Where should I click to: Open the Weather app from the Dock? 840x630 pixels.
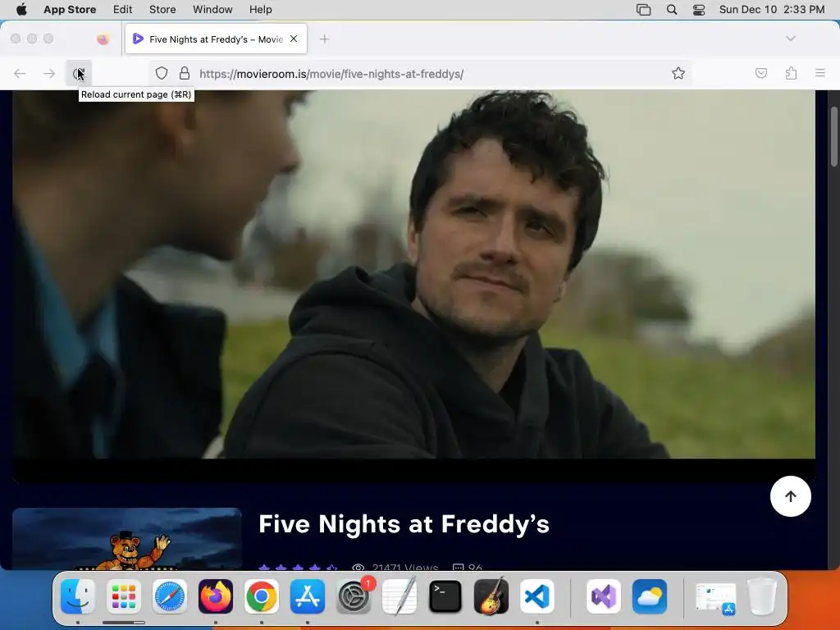tap(650, 596)
